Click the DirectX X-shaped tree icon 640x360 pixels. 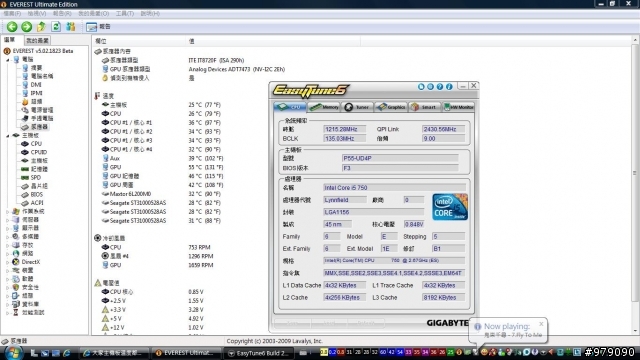16,262
